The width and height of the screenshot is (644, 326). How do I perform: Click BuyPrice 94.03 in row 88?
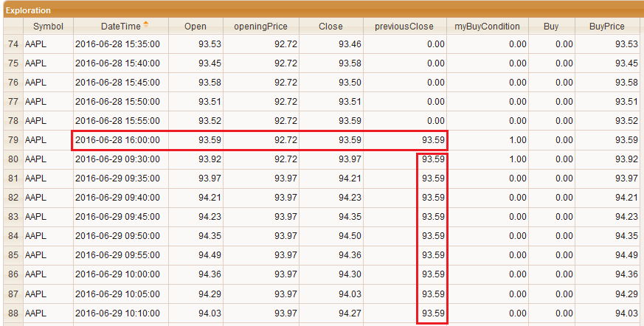[627, 313]
